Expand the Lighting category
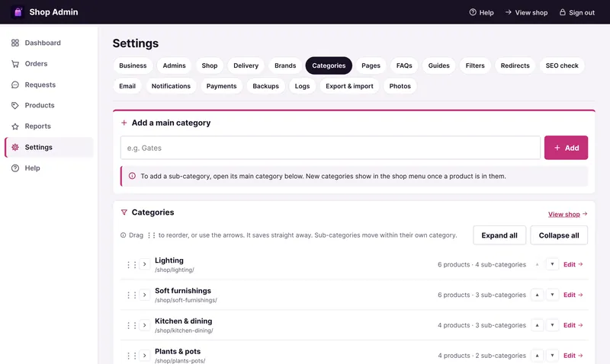The height and width of the screenshot is (364, 610). [144, 264]
